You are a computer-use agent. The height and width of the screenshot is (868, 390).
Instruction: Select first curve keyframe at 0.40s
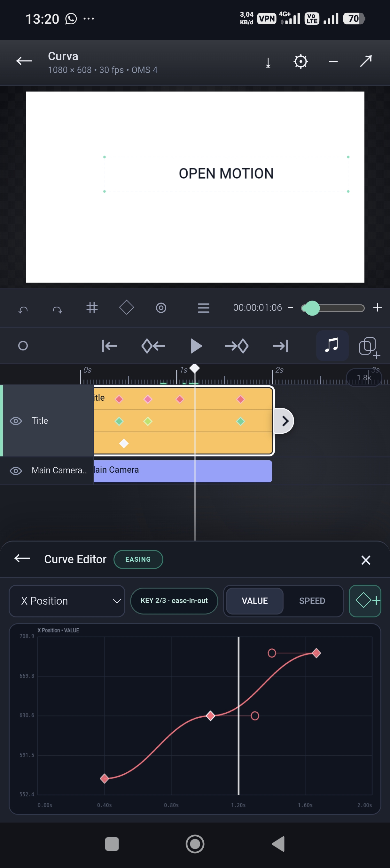104,778
